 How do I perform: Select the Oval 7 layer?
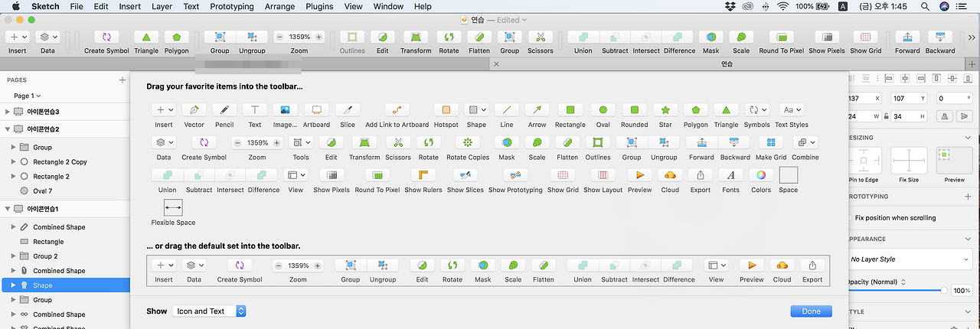[43, 191]
